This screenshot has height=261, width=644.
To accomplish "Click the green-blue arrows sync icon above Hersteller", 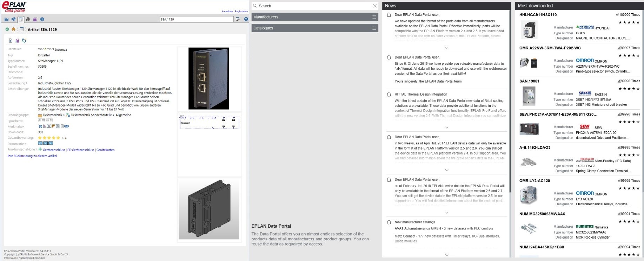I will (x=24, y=41).
